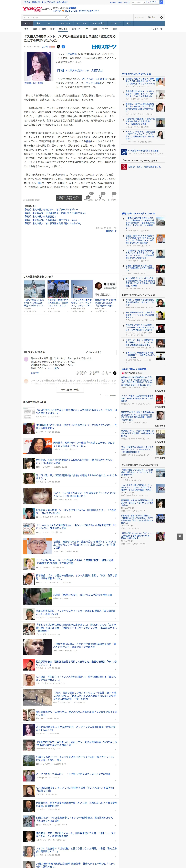Open the ライブ navigation tab
The width and height of the screenshot is (186, 868).
tap(49, 24)
